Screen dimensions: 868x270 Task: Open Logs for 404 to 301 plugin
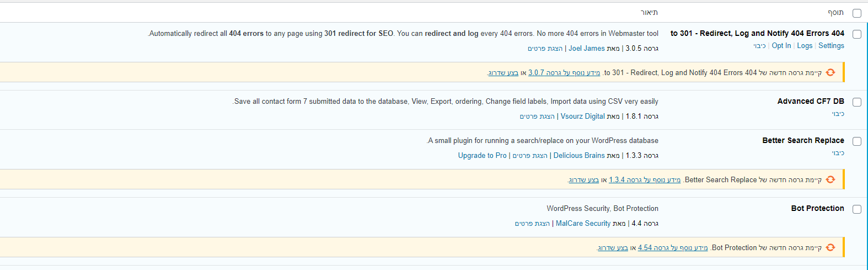[x=805, y=46]
